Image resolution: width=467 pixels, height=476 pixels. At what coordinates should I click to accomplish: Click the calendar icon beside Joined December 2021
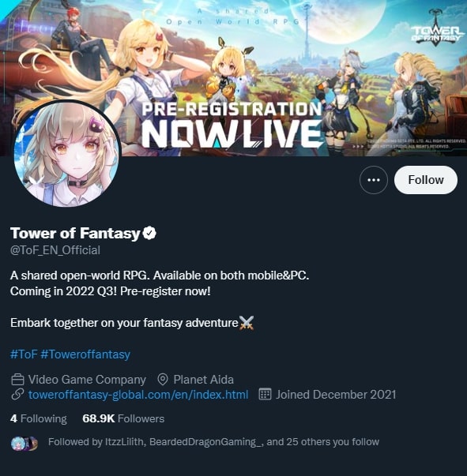(265, 395)
